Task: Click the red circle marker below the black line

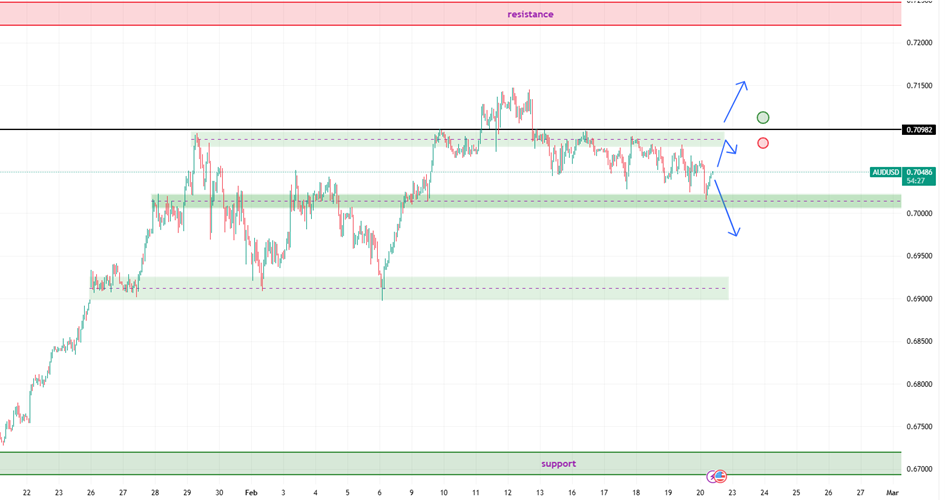Action: 763,143
